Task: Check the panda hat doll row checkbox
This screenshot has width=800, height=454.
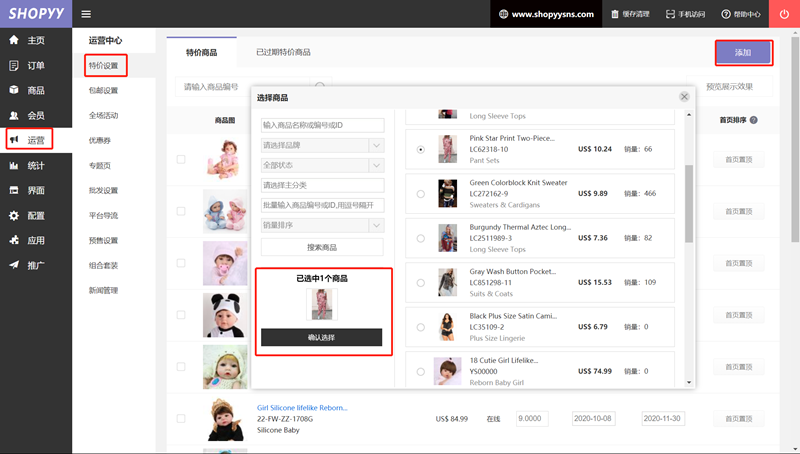Action: click(181, 315)
